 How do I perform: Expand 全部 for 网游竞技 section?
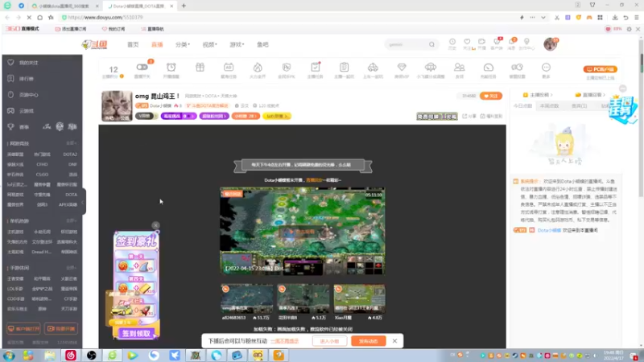pyautogui.click(x=72, y=143)
